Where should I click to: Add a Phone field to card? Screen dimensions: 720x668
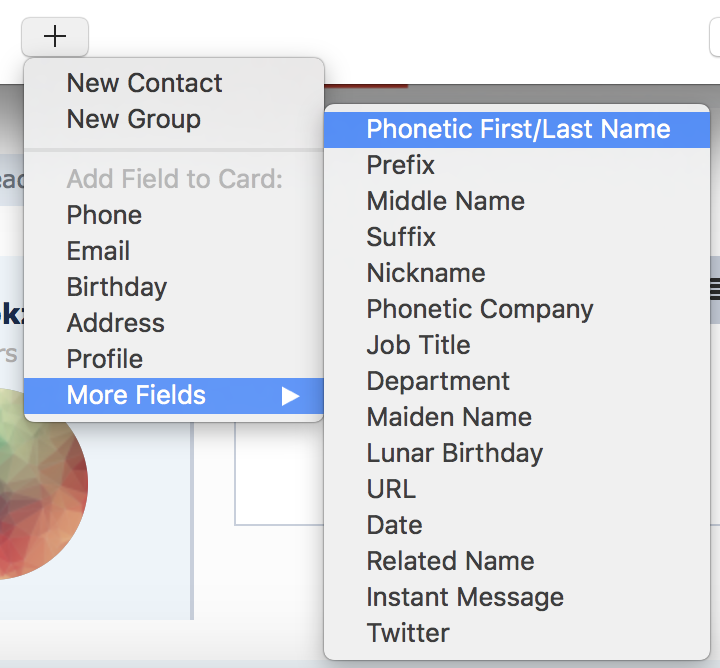(x=104, y=215)
